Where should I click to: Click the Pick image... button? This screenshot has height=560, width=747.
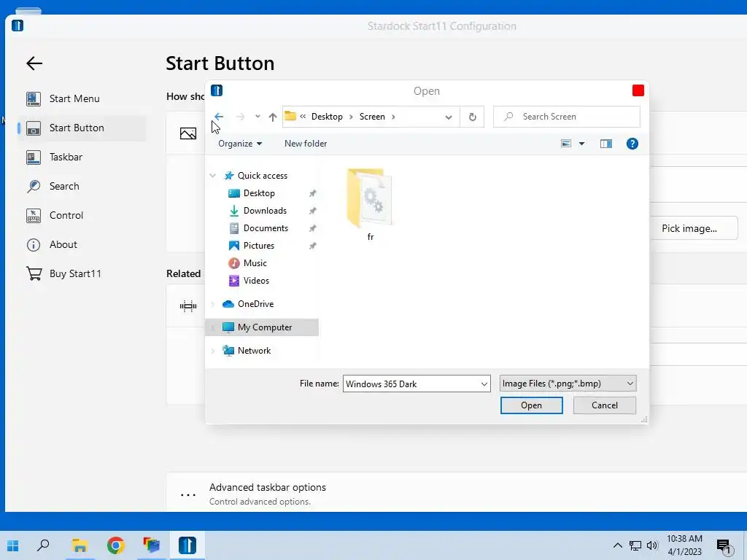(689, 228)
